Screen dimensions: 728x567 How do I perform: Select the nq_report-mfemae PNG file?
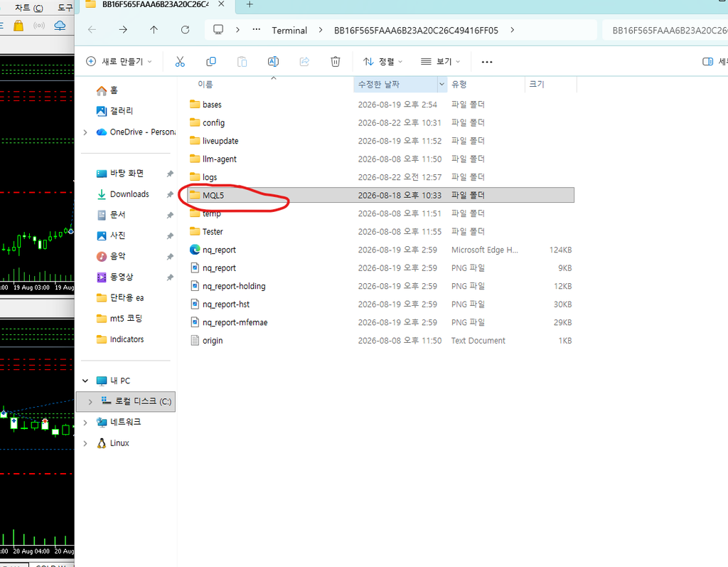[380, 322]
